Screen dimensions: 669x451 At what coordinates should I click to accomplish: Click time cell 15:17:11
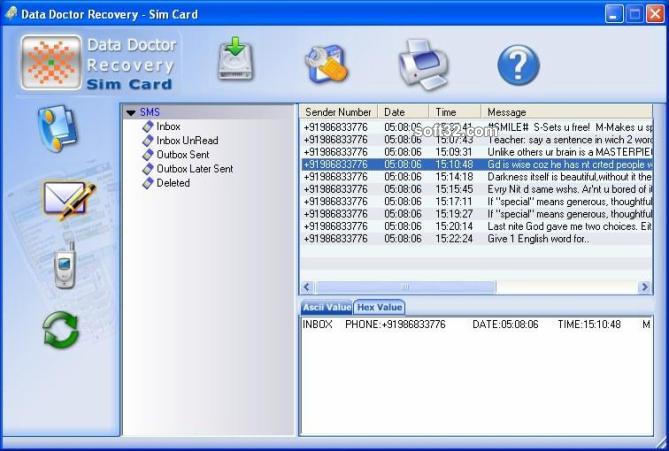(x=454, y=201)
